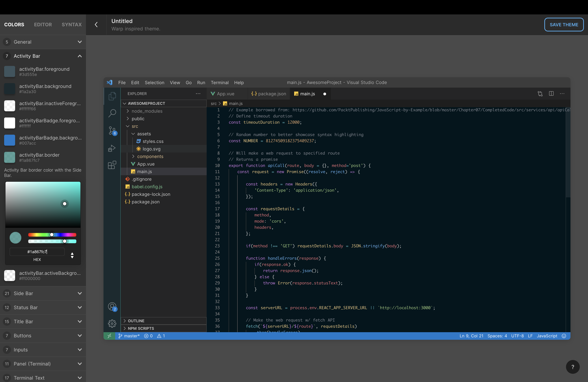The image size is (588, 382).
Task: Select the activityBarBadge.background color swatch
Action: [x=10, y=140]
